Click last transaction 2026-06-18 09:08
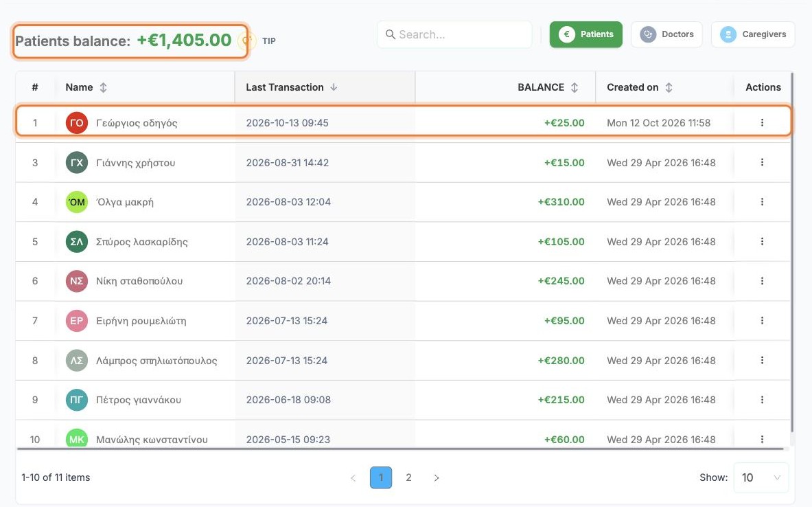 pos(288,400)
